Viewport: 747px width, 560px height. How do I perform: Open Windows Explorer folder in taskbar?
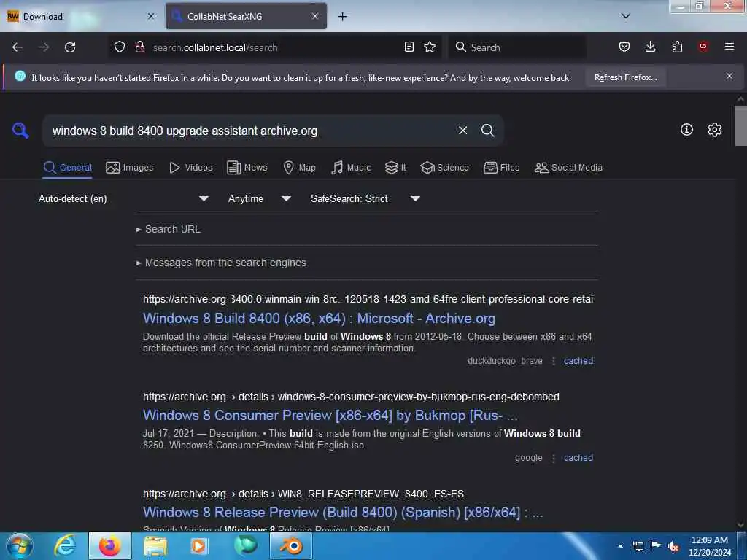pyautogui.click(x=155, y=545)
